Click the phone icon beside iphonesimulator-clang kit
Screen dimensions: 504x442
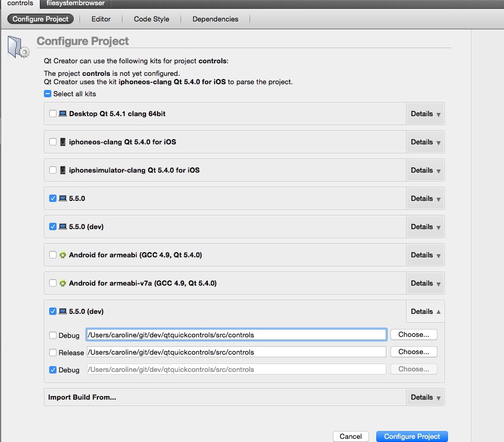[x=63, y=170]
